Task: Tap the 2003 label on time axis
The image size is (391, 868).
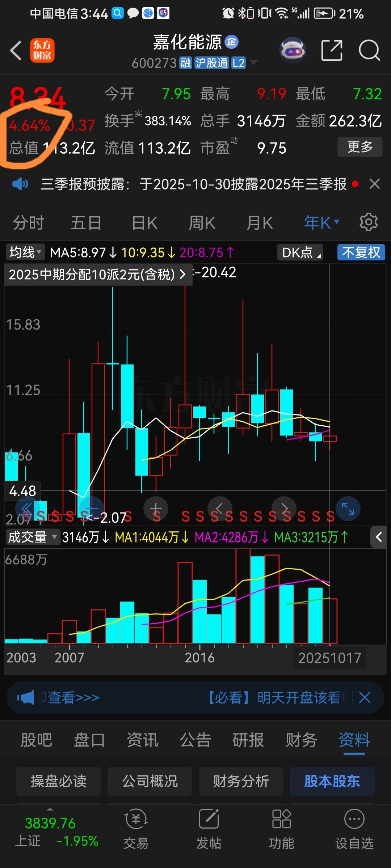Action: [21, 658]
